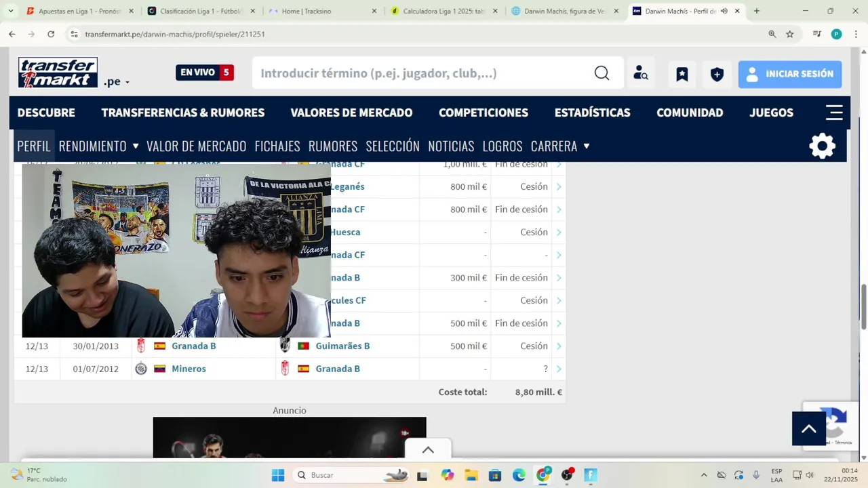Bookmark this page with the star icon
Screen dimensions: 868x488
pyautogui.click(x=789, y=34)
